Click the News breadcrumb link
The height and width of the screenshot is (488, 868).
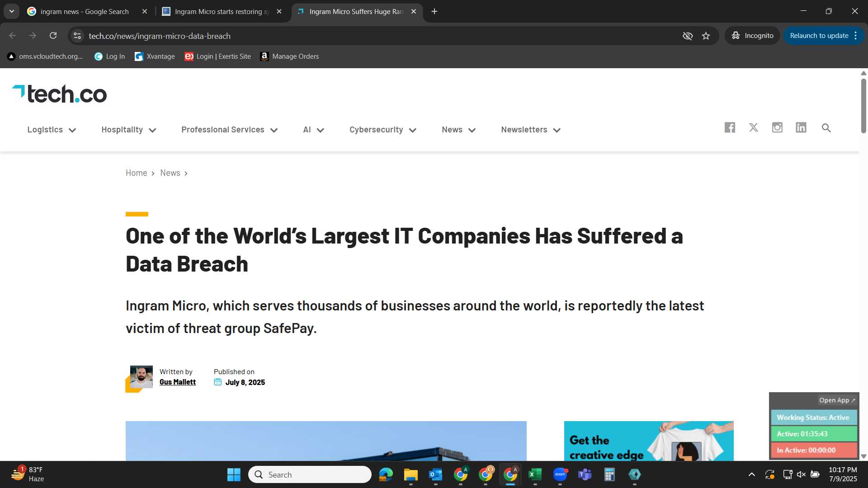click(x=170, y=173)
